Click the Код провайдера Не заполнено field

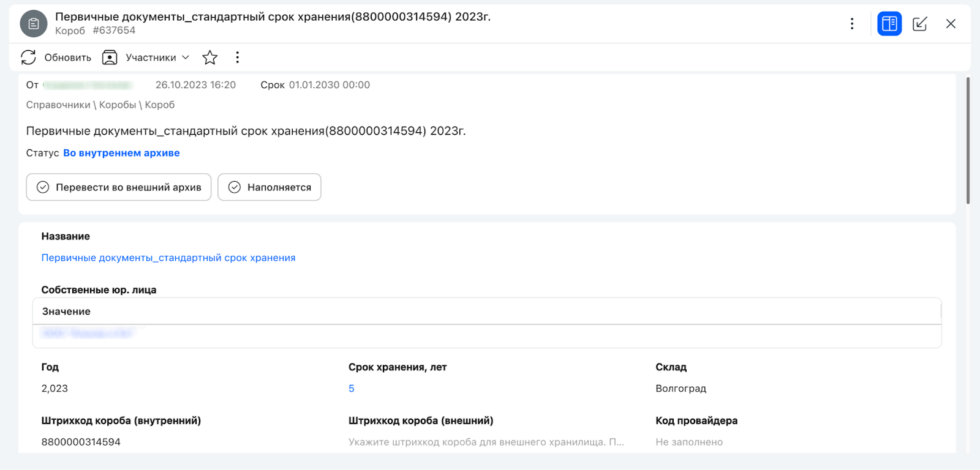click(x=689, y=442)
